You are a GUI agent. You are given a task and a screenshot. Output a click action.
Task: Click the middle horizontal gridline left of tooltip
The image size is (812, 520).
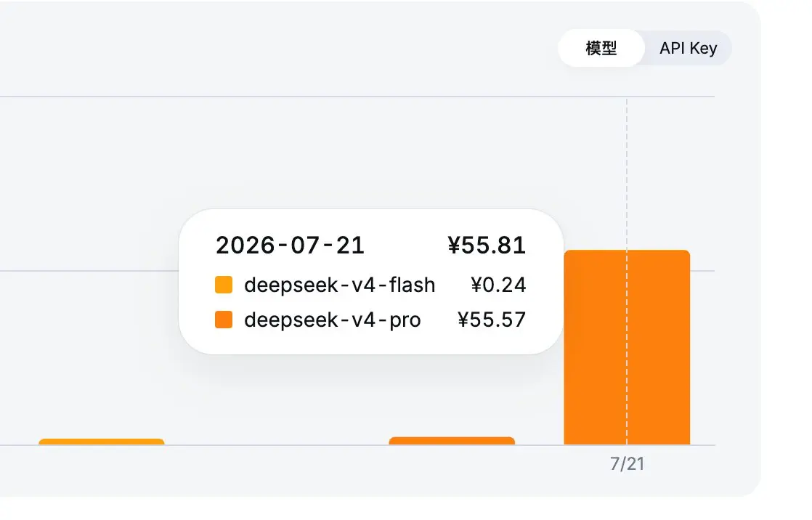tap(89, 270)
